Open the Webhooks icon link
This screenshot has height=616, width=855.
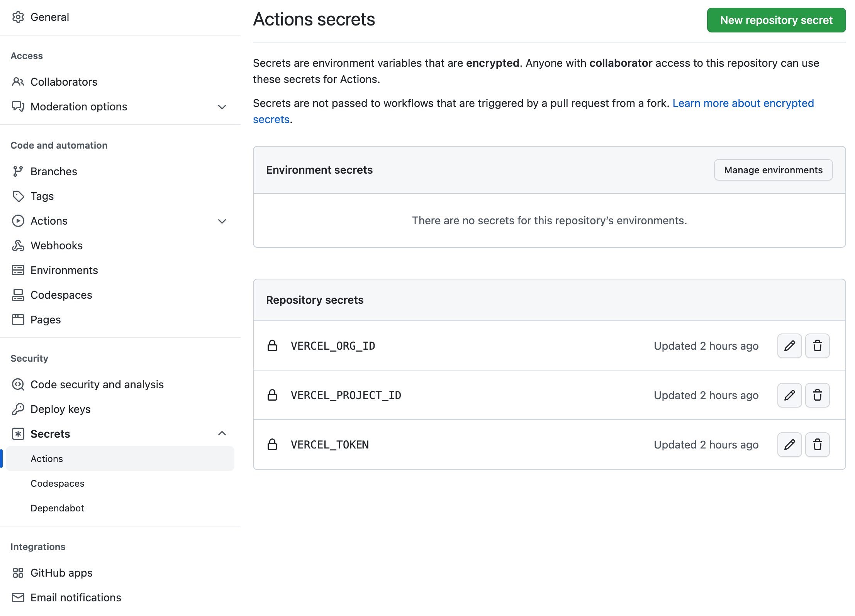click(x=18, y=245)
